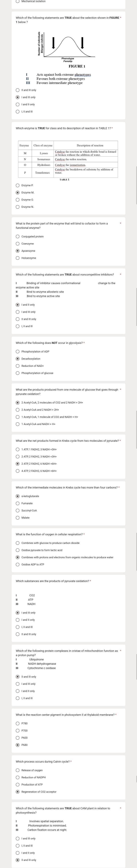The width and height of the screenshot is (137, 868).
Task: Pick the "Malate" radio button
Action: pyautogui.click(x=18, y=518)
